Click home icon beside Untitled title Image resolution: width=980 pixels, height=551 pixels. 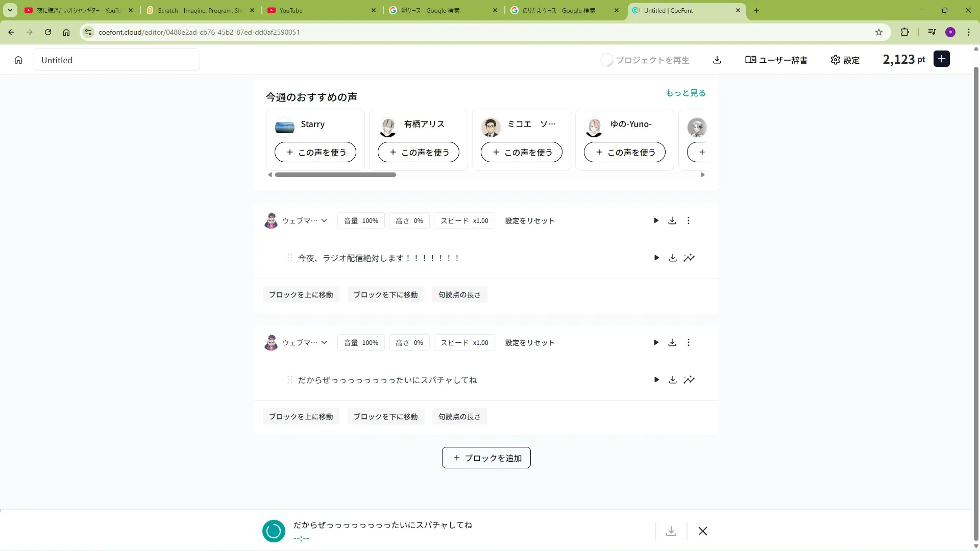coord(18,60)
